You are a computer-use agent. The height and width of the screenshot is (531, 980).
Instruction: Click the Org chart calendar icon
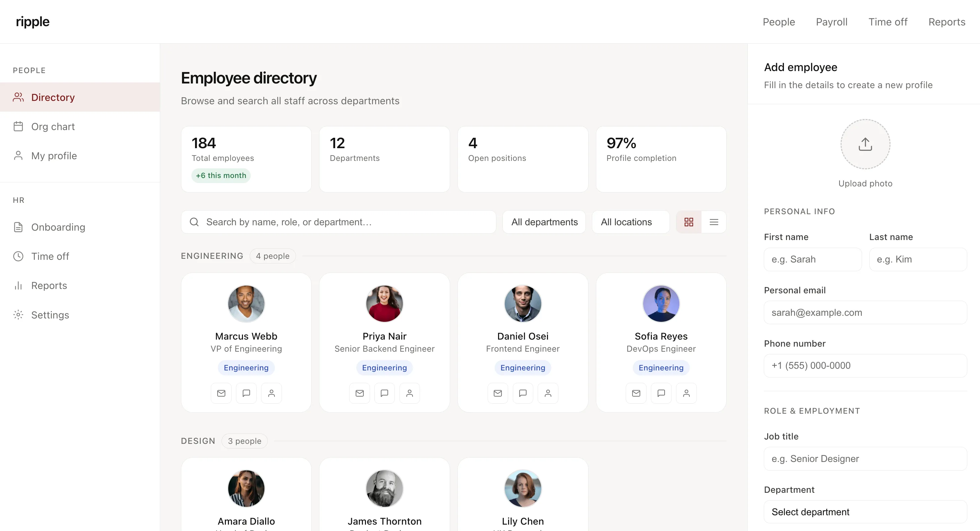[18, 126]
